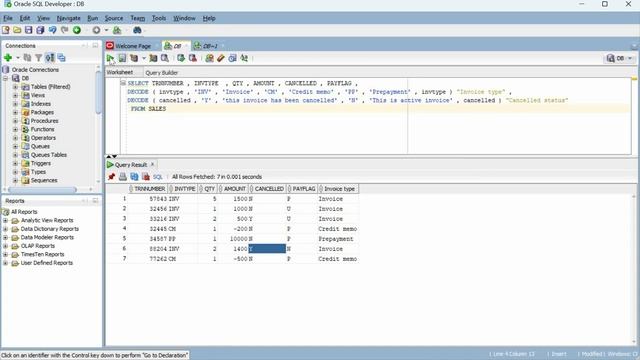Image resolution: width=640 pixels, height=360 pixels.
Task: Click the green plus New Connection icon
Action: 8,58
